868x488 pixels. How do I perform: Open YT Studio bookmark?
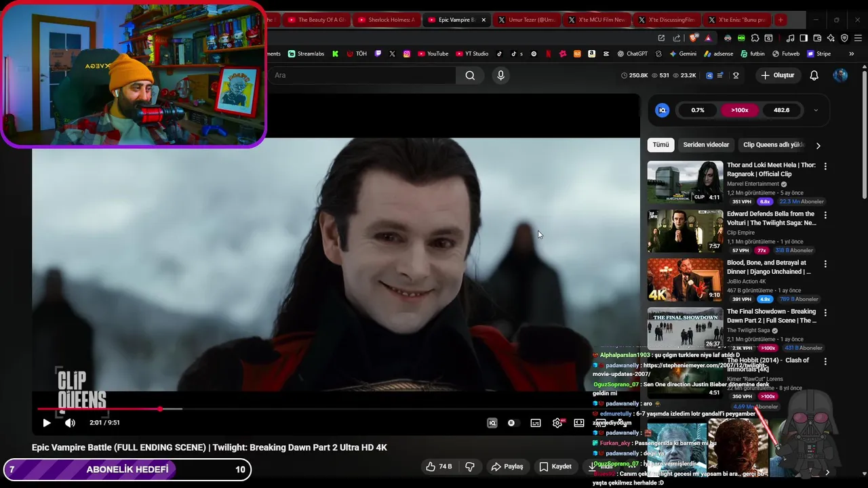(x=472, y=54)
